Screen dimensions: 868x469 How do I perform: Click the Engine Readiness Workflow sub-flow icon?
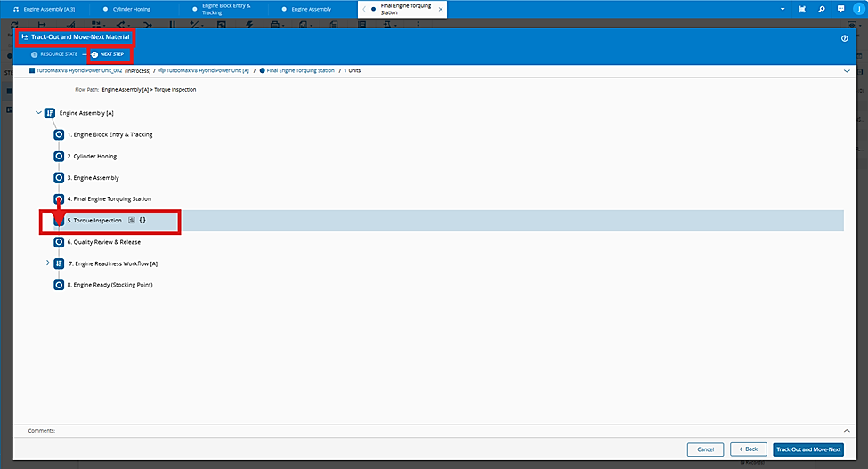pos(59,263)
